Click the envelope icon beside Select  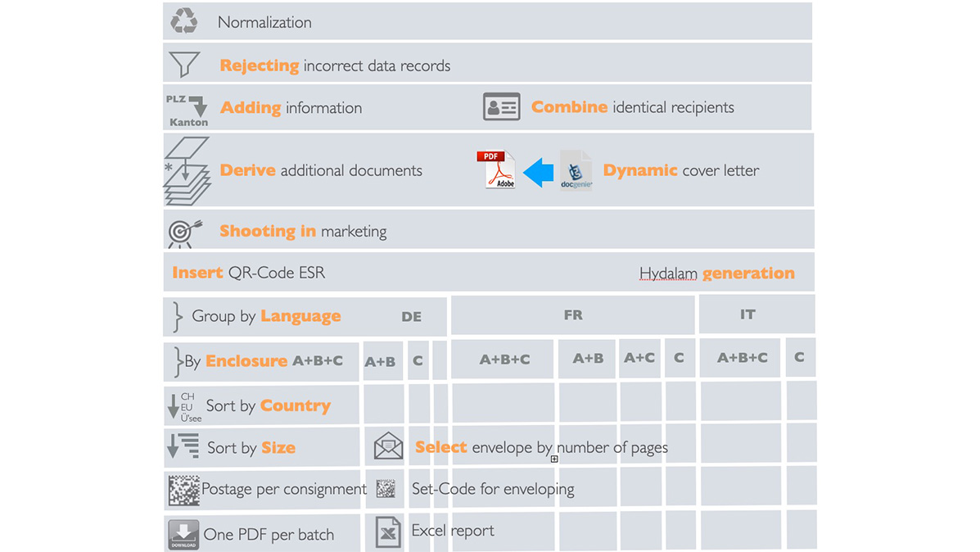click(x=388, y=447)
